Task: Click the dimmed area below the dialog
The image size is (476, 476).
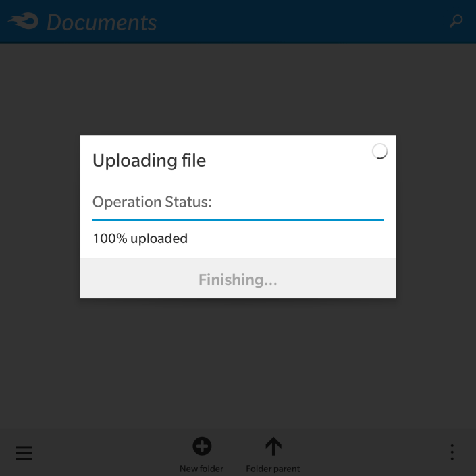Action: [x=238, y=363]
